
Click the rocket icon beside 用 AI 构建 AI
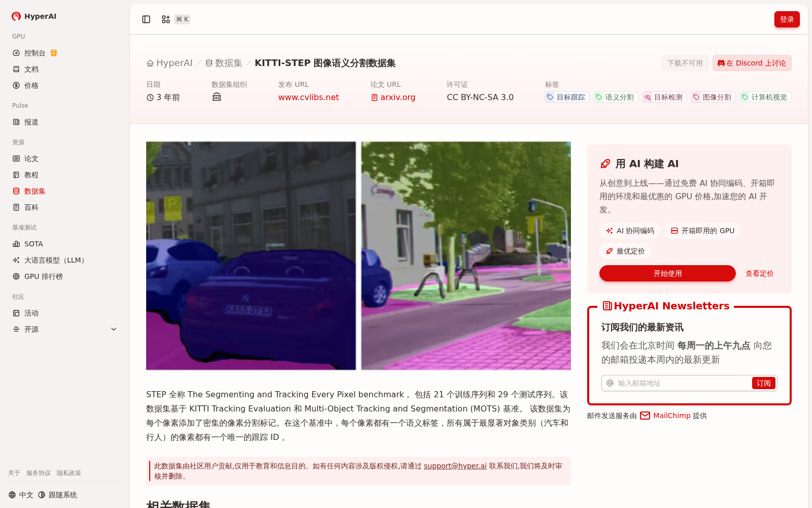(605, 164)
